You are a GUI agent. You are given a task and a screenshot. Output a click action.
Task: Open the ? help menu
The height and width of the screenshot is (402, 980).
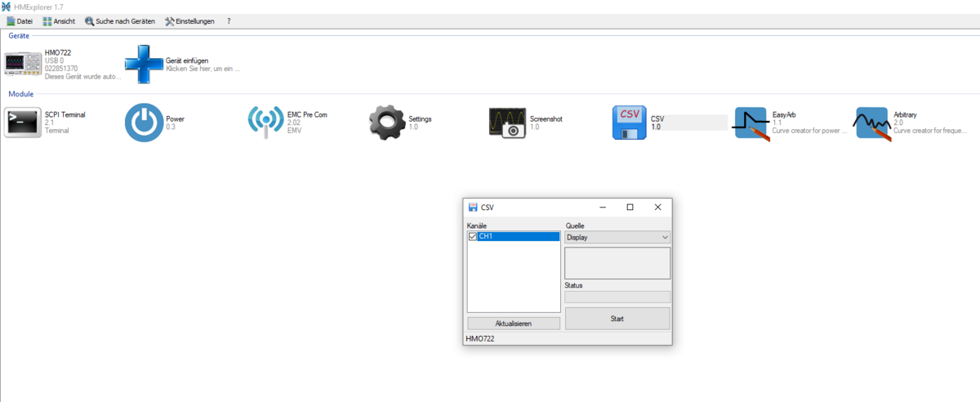229,21
